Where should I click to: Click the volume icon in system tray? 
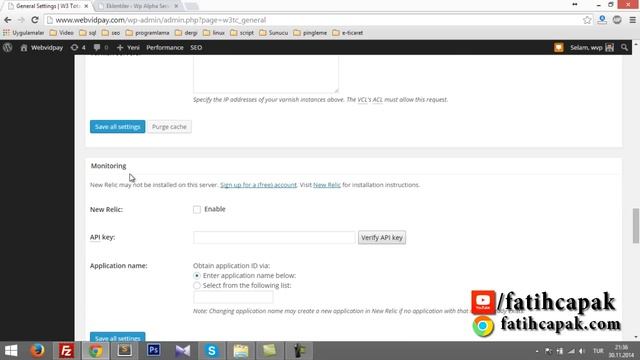click(x=582, y=351)
